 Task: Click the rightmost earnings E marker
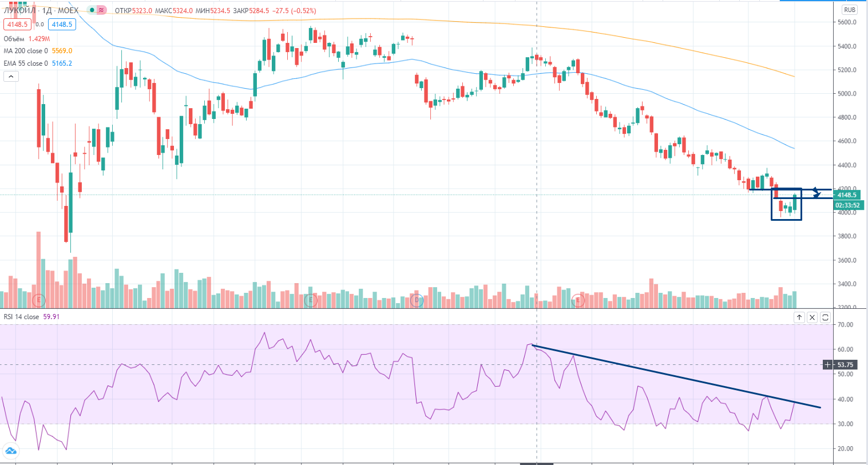(578, 300)
